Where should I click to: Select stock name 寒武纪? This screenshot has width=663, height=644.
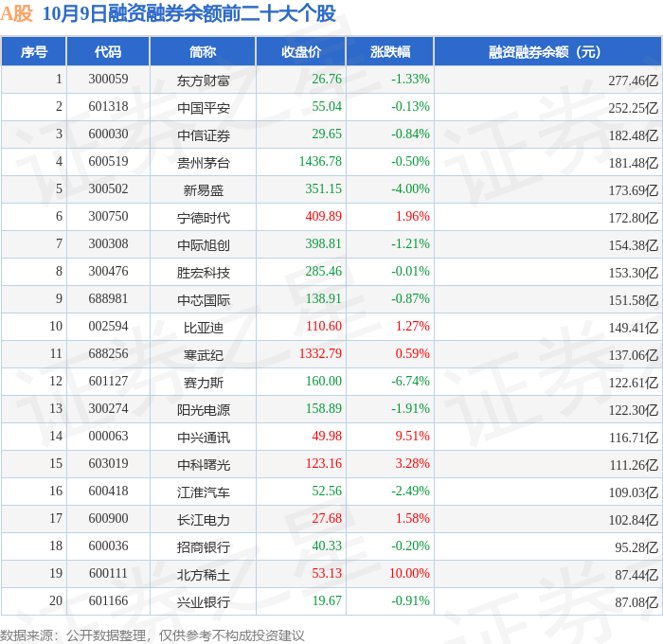click(203, 355)
